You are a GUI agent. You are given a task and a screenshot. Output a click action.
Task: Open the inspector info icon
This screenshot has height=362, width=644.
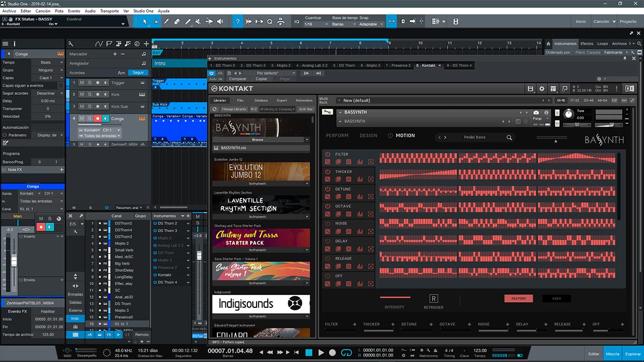tap(14, 43)
